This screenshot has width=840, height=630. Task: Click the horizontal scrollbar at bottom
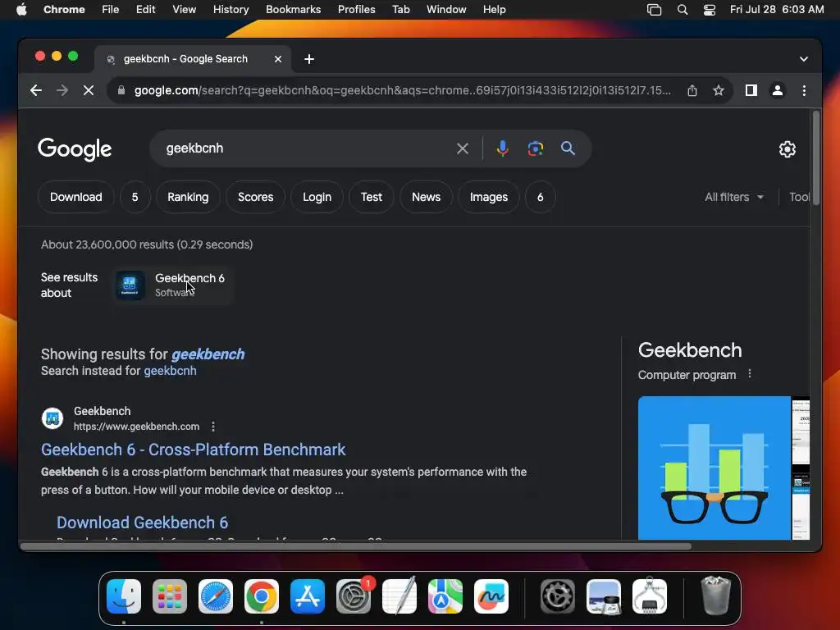[x=356, y=546]
